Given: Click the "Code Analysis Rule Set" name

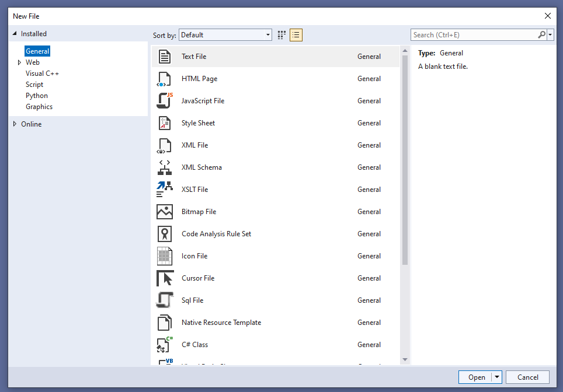Looking at the screenshot, I should tap(216, 234).
